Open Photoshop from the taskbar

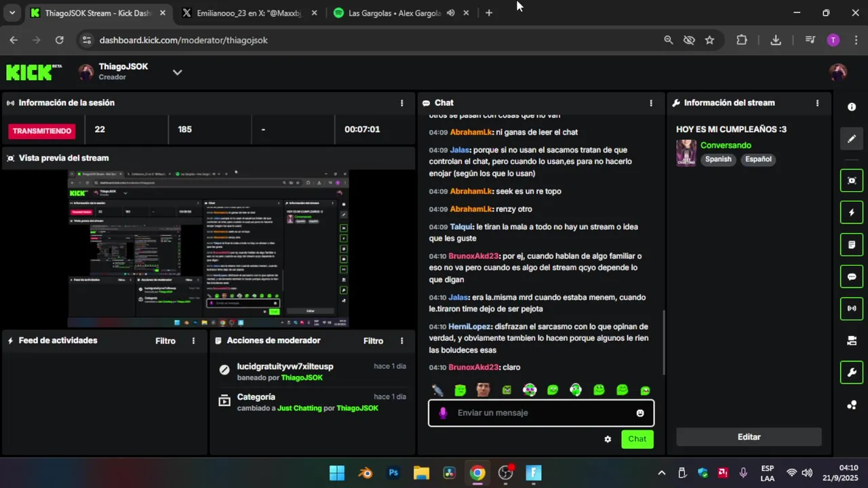coord(393,473)
